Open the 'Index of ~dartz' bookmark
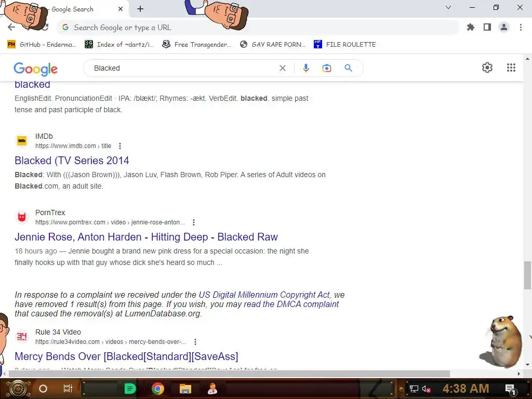Viewport: 532px width, 399px height. coord(119,45)
